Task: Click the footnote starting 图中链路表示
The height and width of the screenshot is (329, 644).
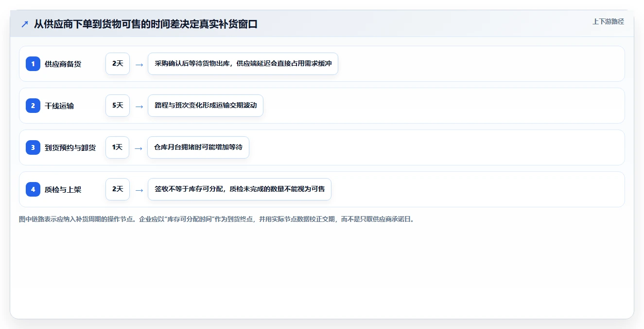Action: [217, 219]
